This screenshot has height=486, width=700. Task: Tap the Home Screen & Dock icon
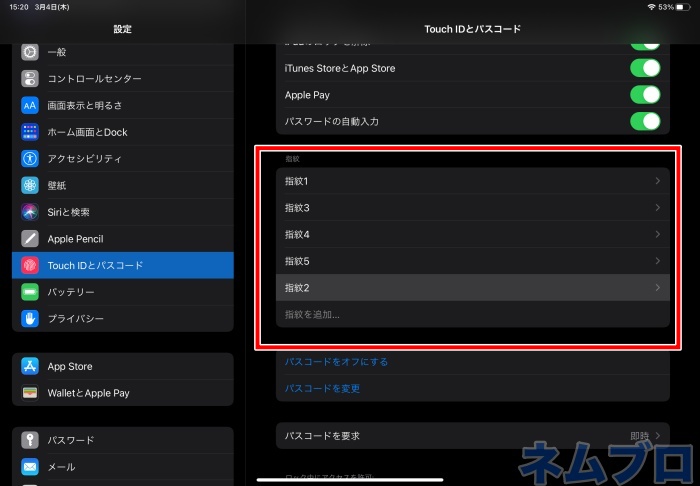point(30,132)
